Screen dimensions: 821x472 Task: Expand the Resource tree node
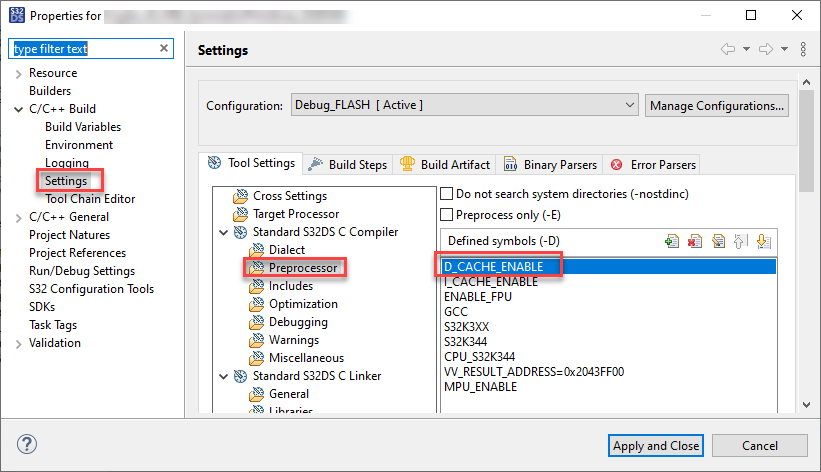coord(19,73)
